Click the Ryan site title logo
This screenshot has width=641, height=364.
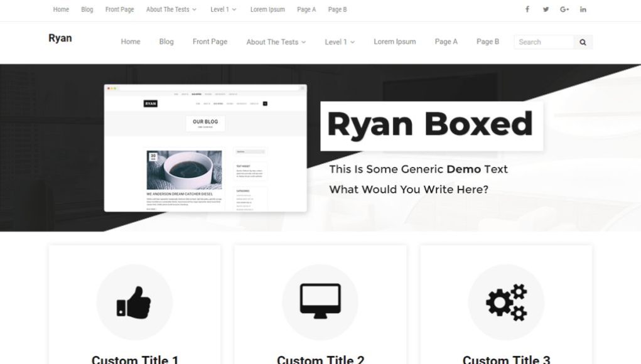(60, 38)
